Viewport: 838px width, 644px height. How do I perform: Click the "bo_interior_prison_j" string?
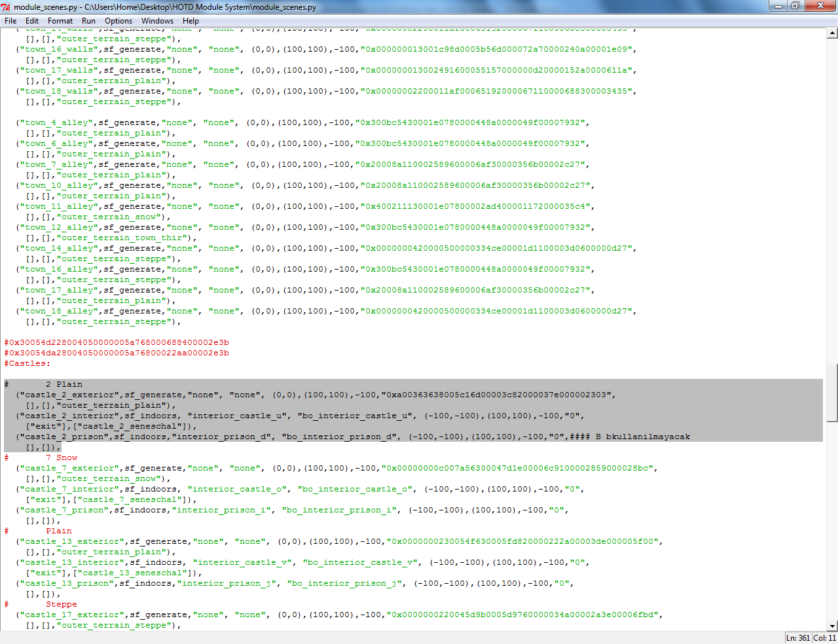coord(346,583)
